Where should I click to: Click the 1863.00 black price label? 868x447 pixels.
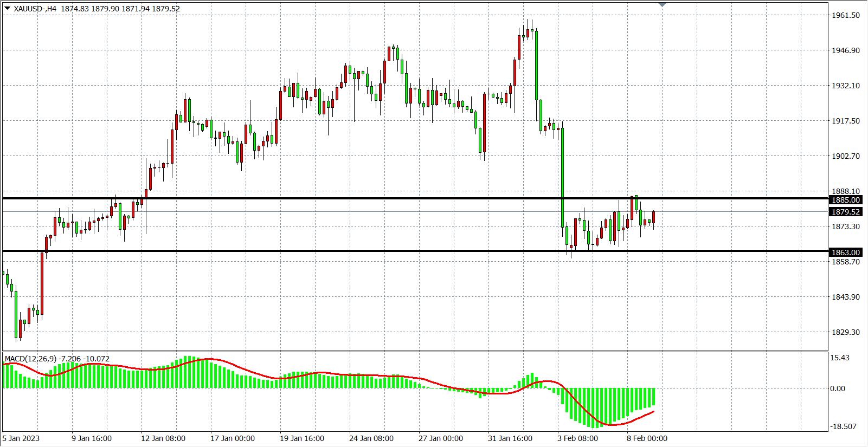[846, 252]
